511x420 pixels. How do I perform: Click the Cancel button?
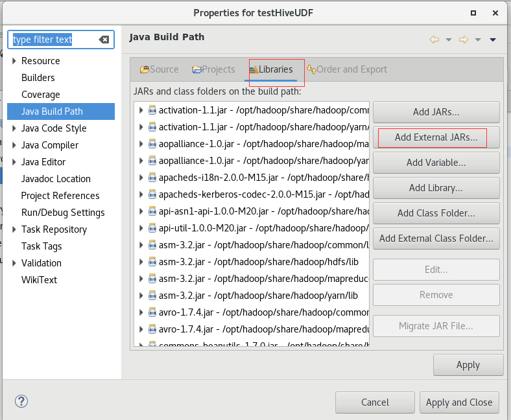(375, 402)
